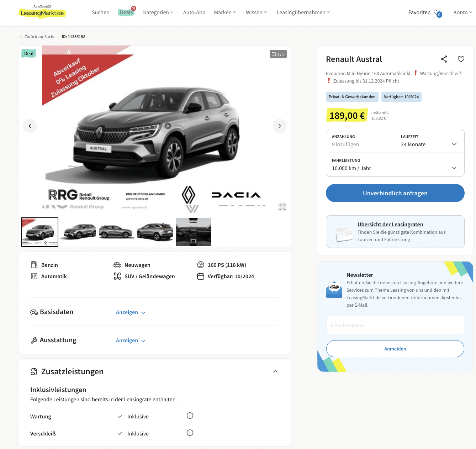Click Anzahlung Hinzufügen field
The width and height of the screenshot is (476, 449).
pos(360,141)
